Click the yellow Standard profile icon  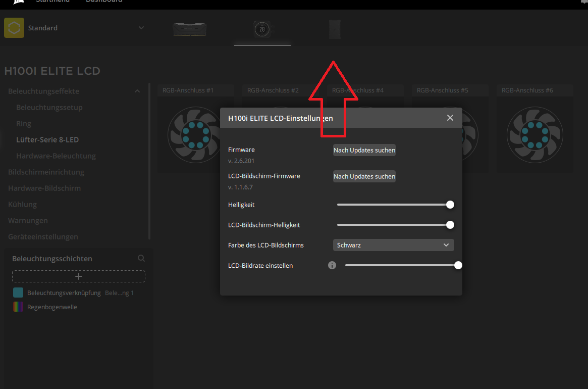click(14, 28)
